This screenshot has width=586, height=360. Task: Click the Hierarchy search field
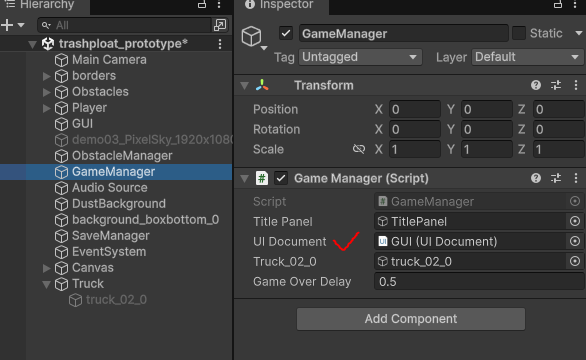click(x=124, y=25)
